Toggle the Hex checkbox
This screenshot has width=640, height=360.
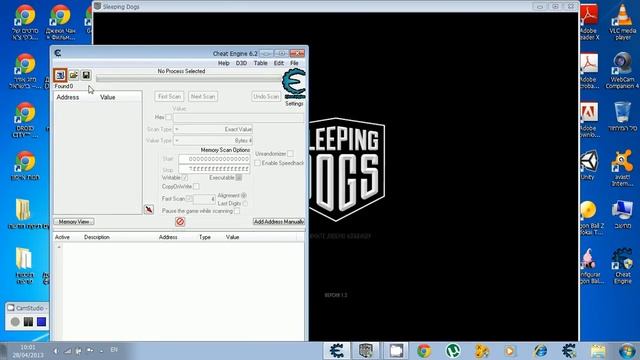coord(168,117)
